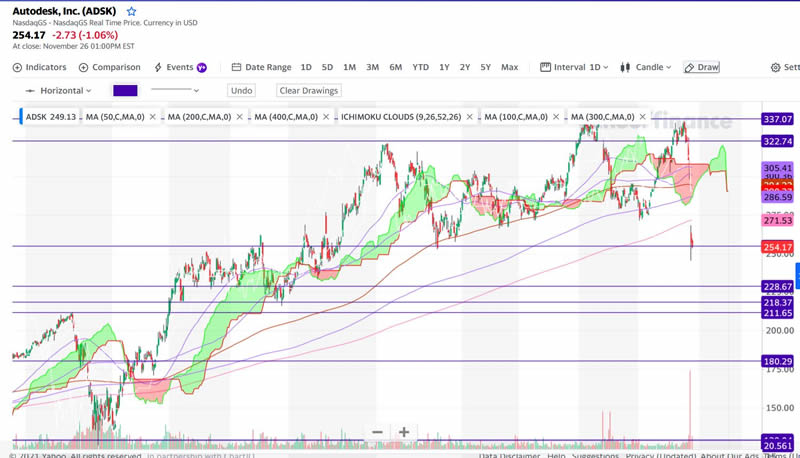
Task: Select the ICHIMOKU CLOUDS label
Action: (401, 117)
